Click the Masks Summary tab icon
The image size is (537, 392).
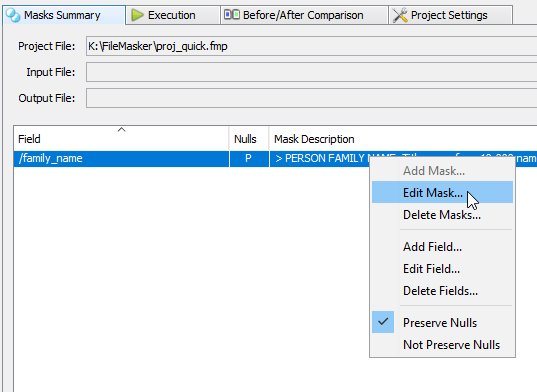[13, 15]
